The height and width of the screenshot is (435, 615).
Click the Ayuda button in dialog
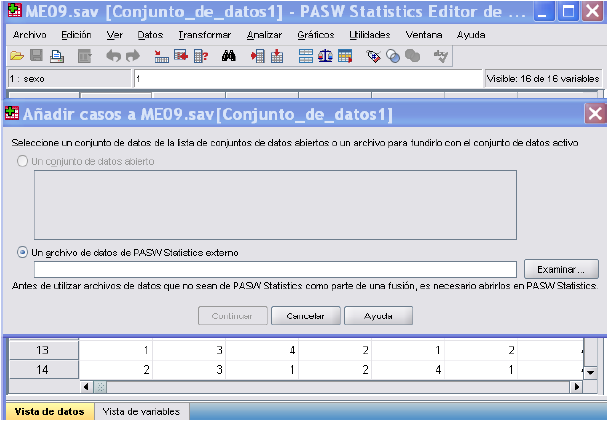point(378,316)
